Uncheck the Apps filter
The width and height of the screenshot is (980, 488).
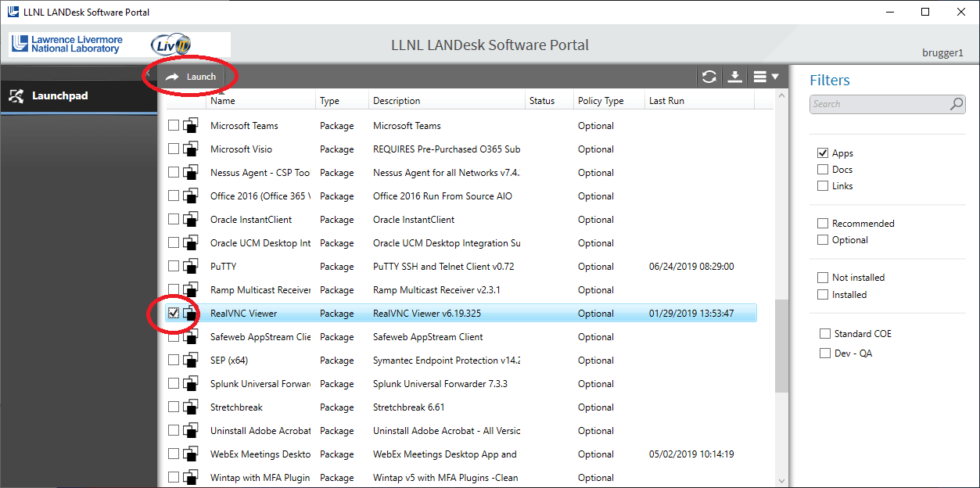(x=823, y=152)
